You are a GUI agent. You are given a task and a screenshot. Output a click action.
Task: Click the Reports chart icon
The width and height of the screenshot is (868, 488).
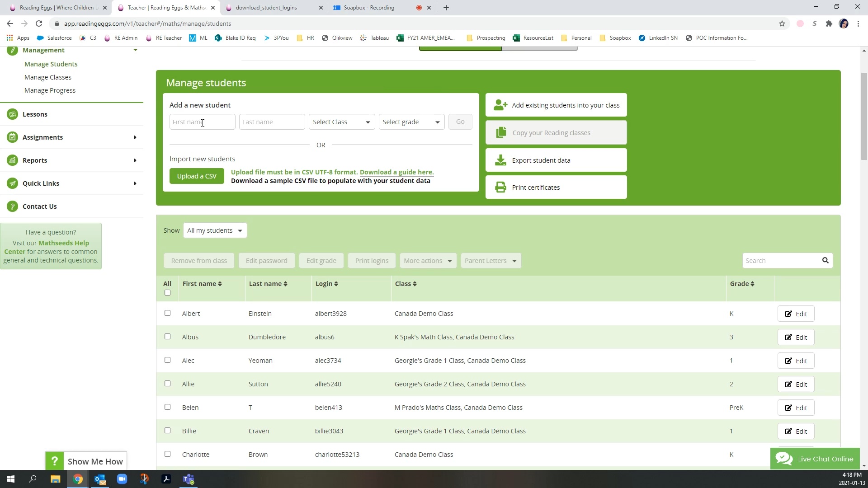click(13, 160)
